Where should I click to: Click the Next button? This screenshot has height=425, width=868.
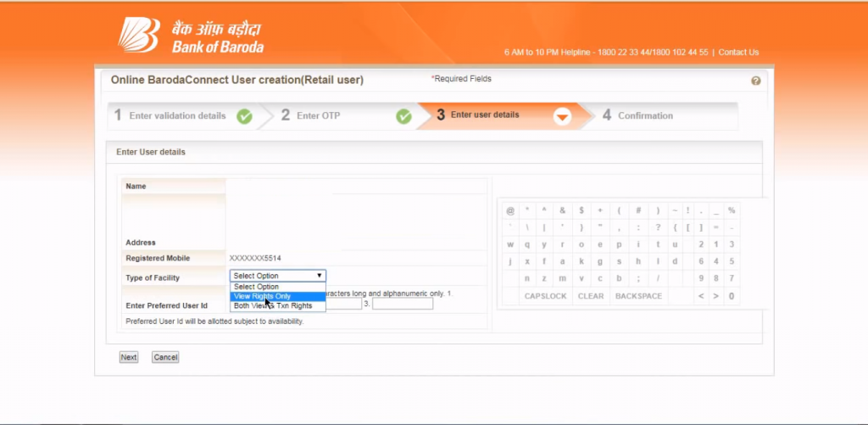pyautogui.click(x=129, y=357)
